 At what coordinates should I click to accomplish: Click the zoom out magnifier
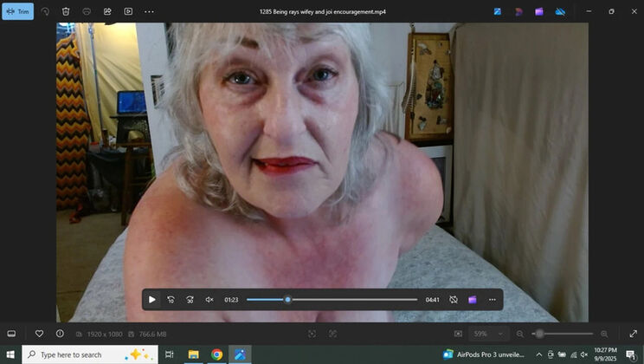pos(520,334)
